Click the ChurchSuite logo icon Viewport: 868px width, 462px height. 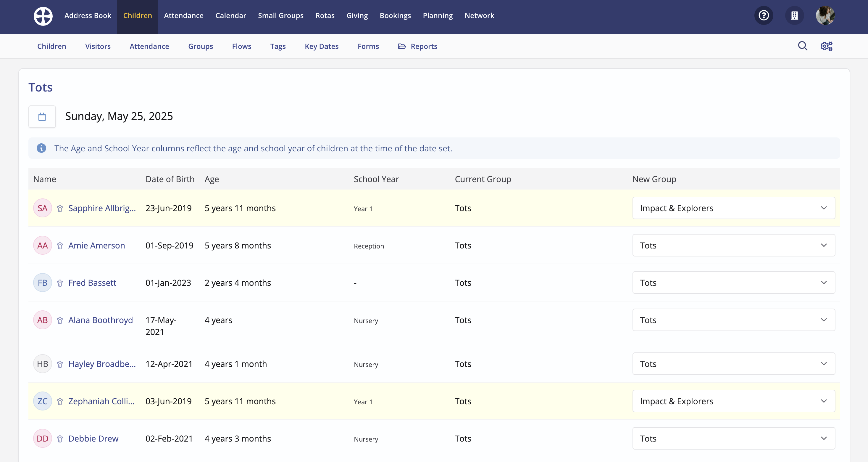pyautogui.click(x=43, y=15)
